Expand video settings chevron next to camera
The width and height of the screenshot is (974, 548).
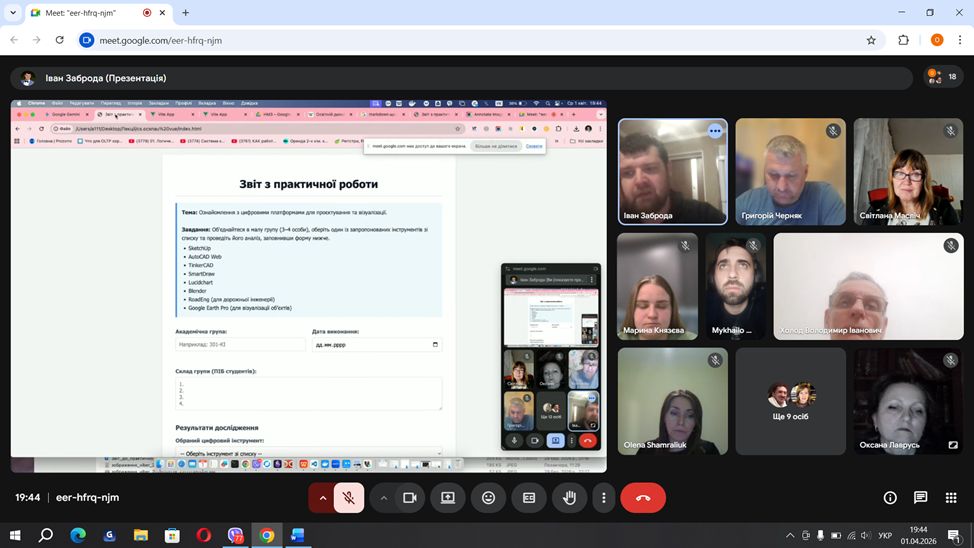coord(384,497)
